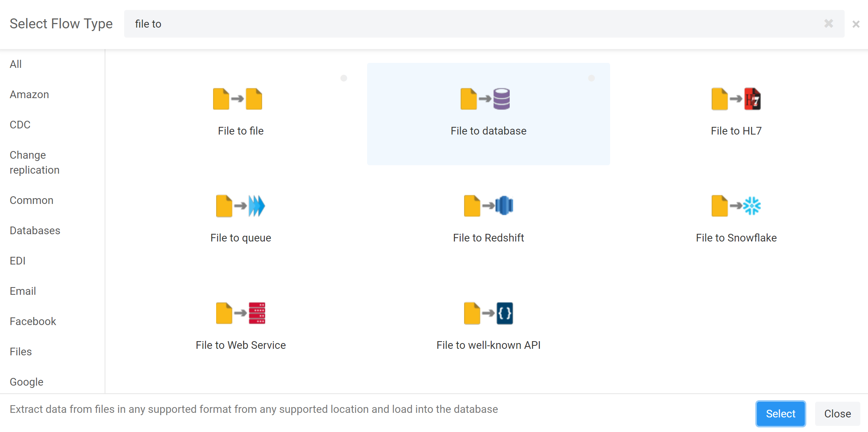The height and width of the screenshot is (432, 868).
Task: Pick the File to Snowflake flow icon
Action: [736, 206]
